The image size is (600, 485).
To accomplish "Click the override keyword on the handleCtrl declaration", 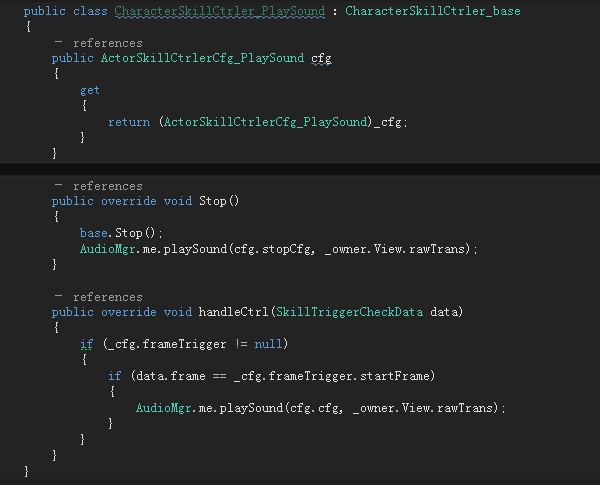I will 128,313.
